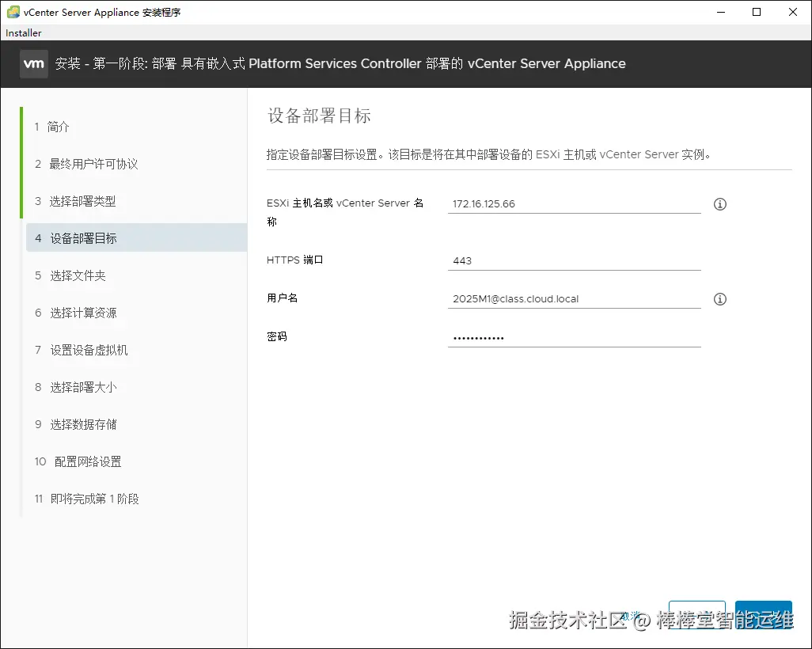812x649 pixels.
Task: Click the 设备部署目标 page heading
Action: tap(319, 116)
